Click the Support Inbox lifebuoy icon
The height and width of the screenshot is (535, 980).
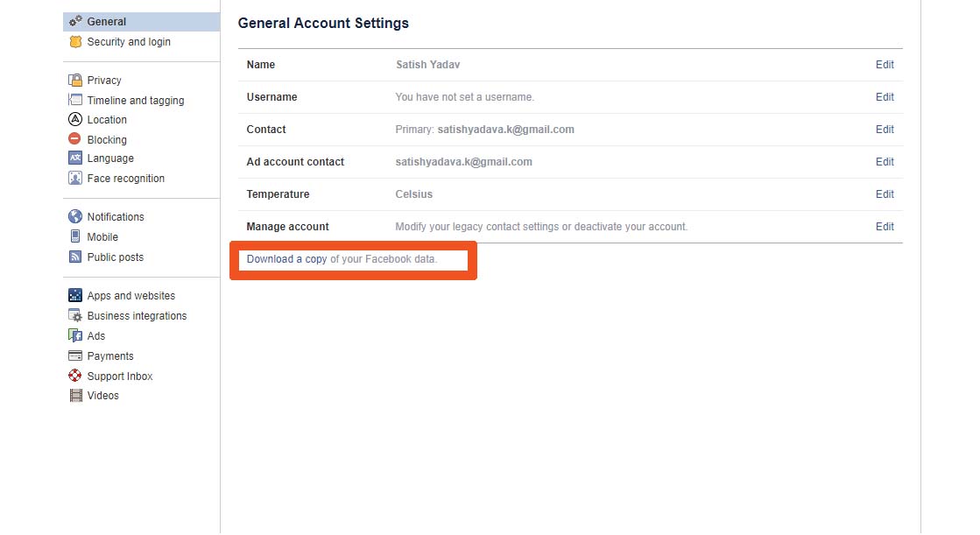click(75, 377)
